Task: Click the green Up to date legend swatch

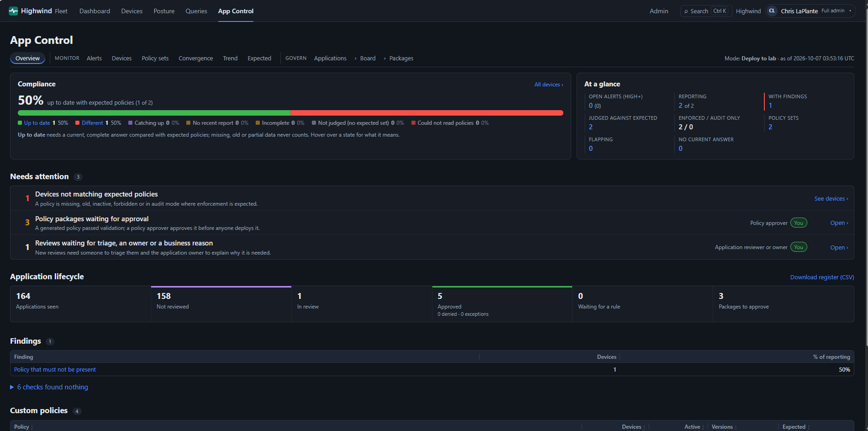Action: (x=20, y=123)
